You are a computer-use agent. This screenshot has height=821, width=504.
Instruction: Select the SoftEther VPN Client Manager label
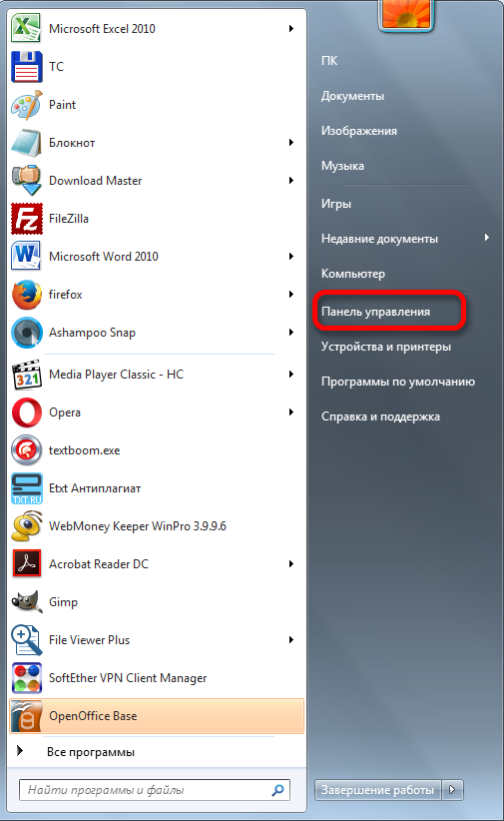[128, 678]
